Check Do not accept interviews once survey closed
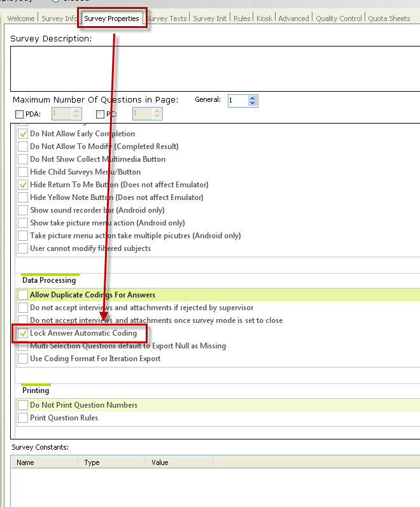This screenshot has height=507, width=420. pos(23,320)
